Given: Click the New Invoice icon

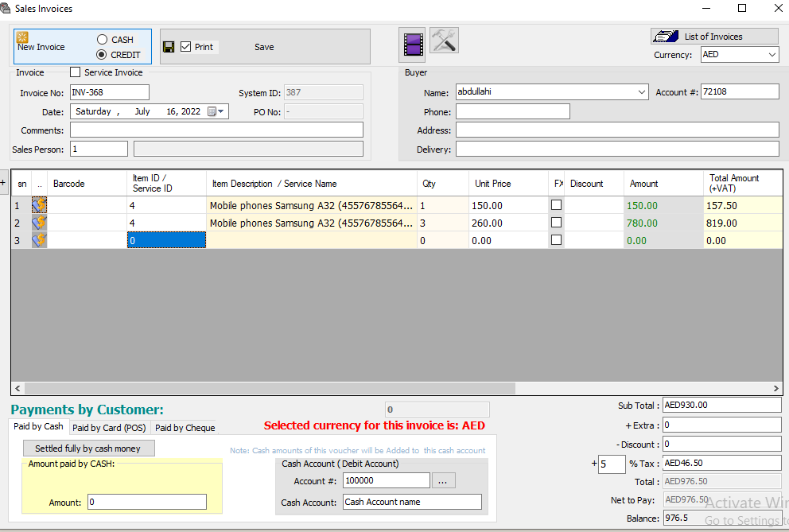Looking at the screenshot, I should (x=22, y=38).
